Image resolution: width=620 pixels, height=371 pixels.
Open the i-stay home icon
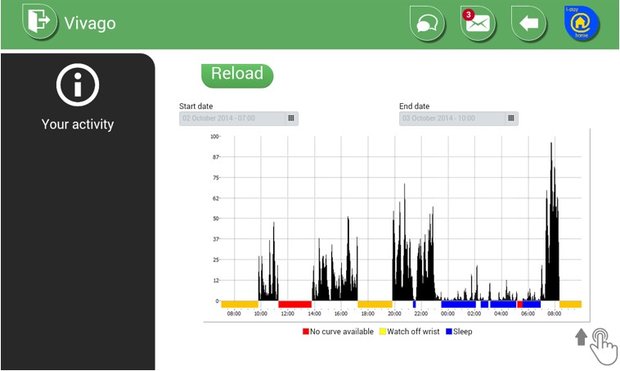[x=581, y=23]
